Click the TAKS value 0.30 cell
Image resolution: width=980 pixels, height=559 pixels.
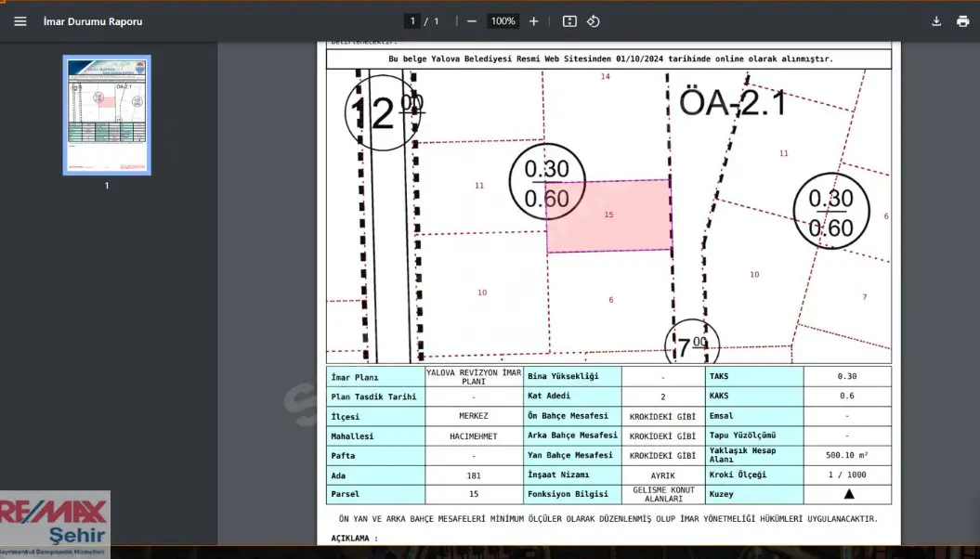tap(847, 376)
